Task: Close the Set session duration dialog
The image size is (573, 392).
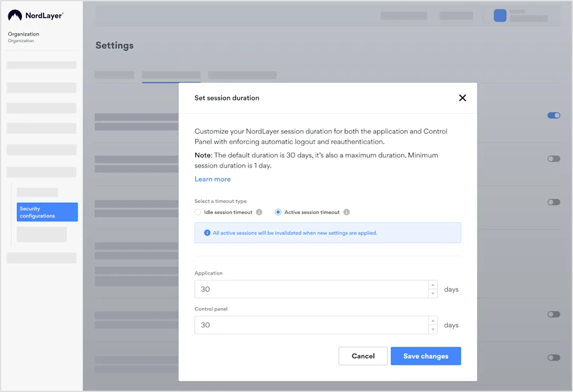Action: 462,98
